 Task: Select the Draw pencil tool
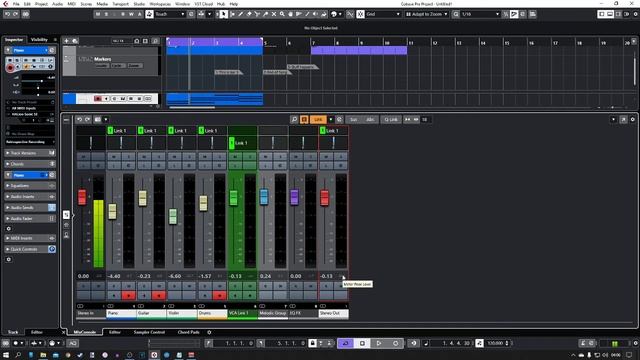pyautogui.click(x=240, y=14)
